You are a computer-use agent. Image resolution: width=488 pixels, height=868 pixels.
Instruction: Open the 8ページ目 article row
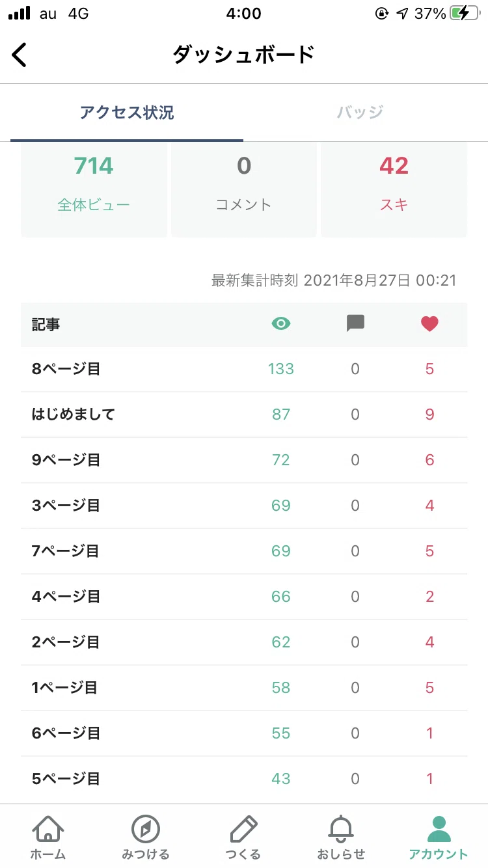point(244,369)
